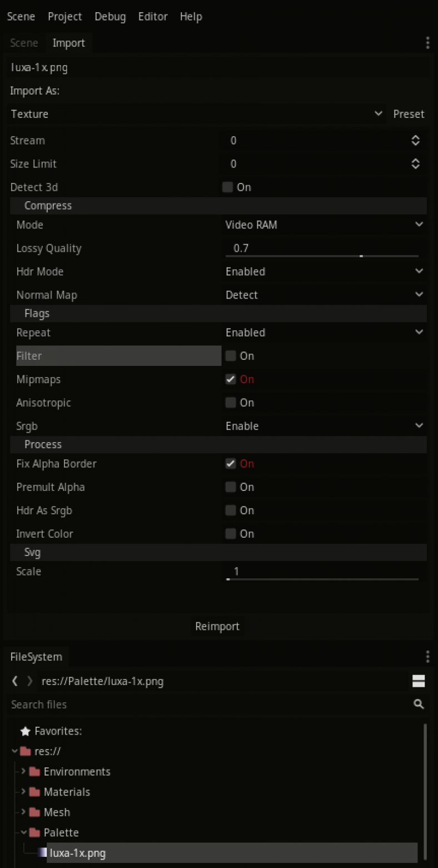Click the Stream value up stepper arrow

(x=416, y=137)
